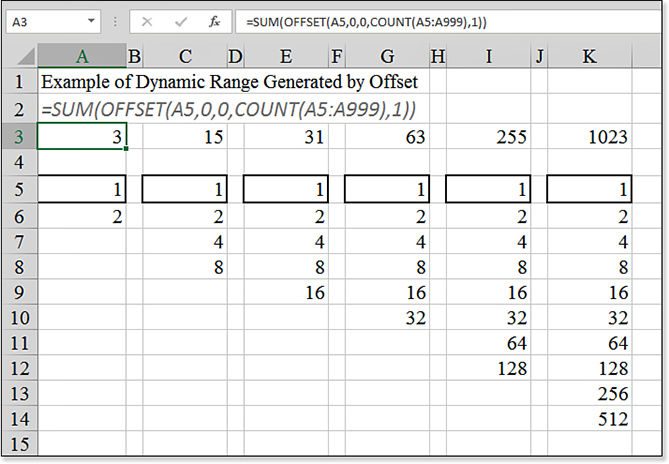Image resolution: width=669 pixels, height=464 pixels.
Task: Select cell G3 with value 63
Action: click(387, 136)
